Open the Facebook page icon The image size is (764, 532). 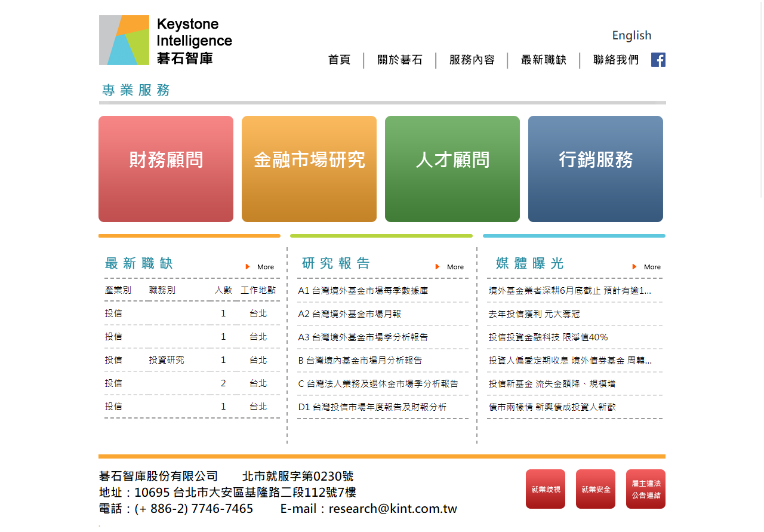coord(658,60)
